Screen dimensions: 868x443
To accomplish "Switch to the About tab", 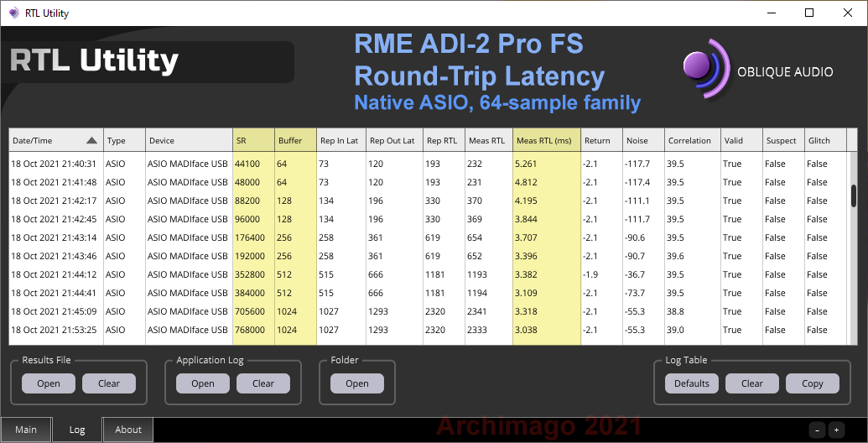I will pyautogui.click(x=127, y=430).
